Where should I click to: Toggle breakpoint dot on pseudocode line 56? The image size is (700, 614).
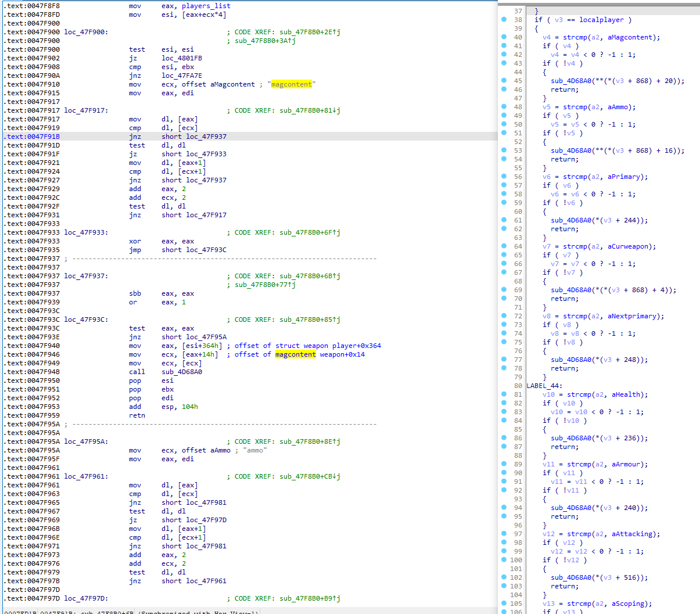(504, 177)
